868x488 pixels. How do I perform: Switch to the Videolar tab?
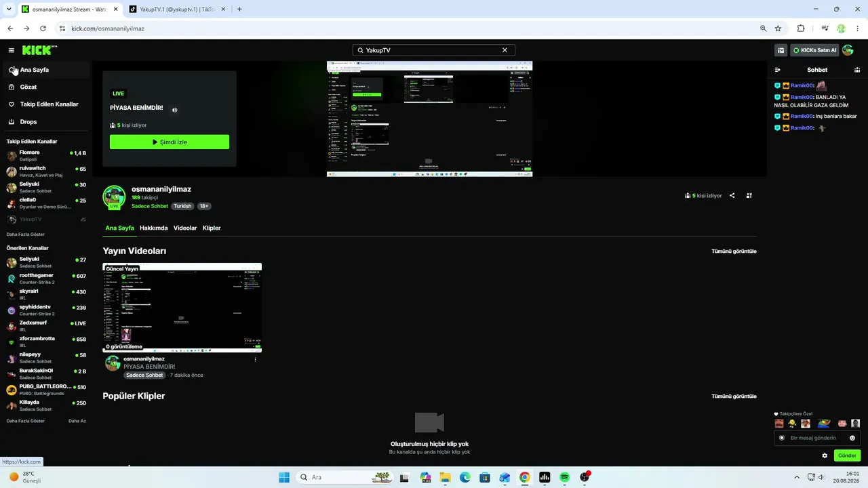(x=185, y=228)
